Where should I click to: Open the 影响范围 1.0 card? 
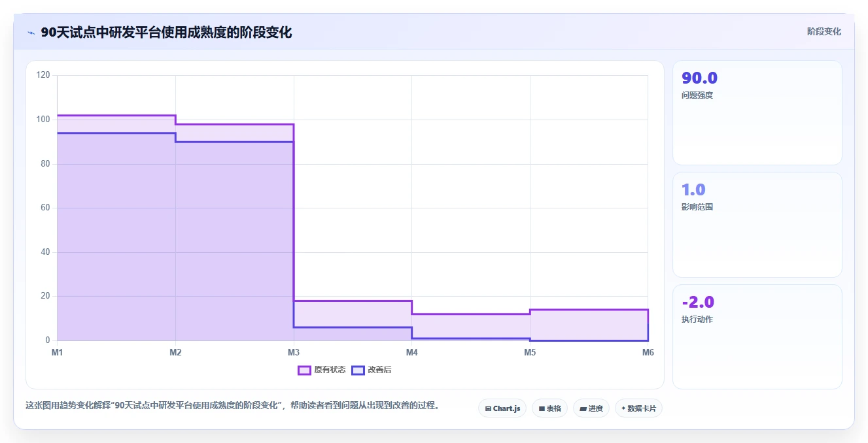[757, 225]
